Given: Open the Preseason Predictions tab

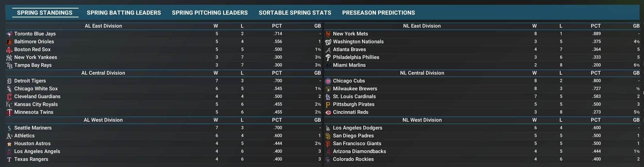Looking at the screenshot, I should coord(378,13).
